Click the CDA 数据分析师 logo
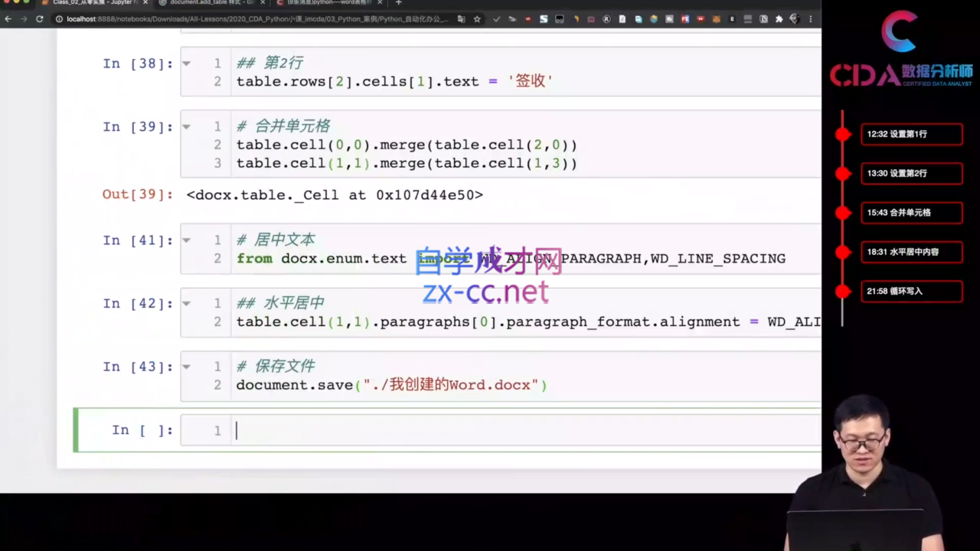The image size is (980, 551). pyautogui.click(x=901, y=50)
